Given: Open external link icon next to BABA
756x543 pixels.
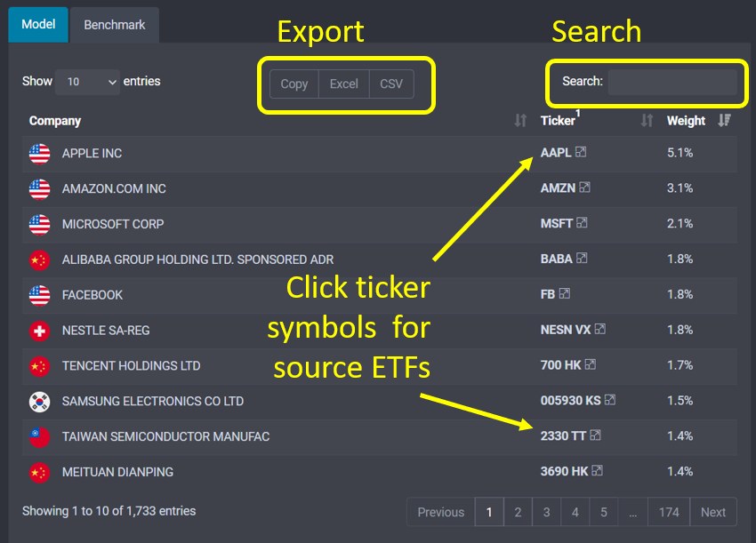Looking at the screenshot, I should (582, 258).
